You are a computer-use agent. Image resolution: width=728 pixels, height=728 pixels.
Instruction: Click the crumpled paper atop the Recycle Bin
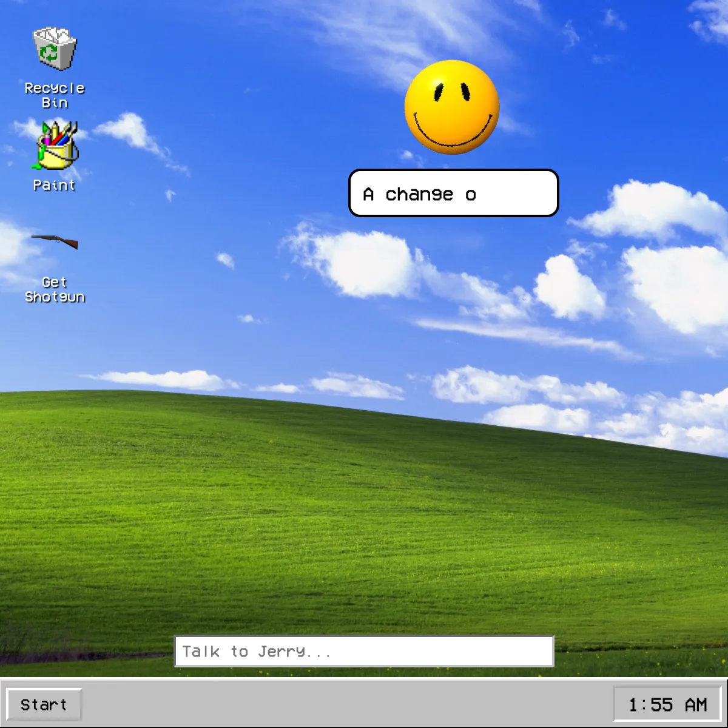(x=55, y=33)
